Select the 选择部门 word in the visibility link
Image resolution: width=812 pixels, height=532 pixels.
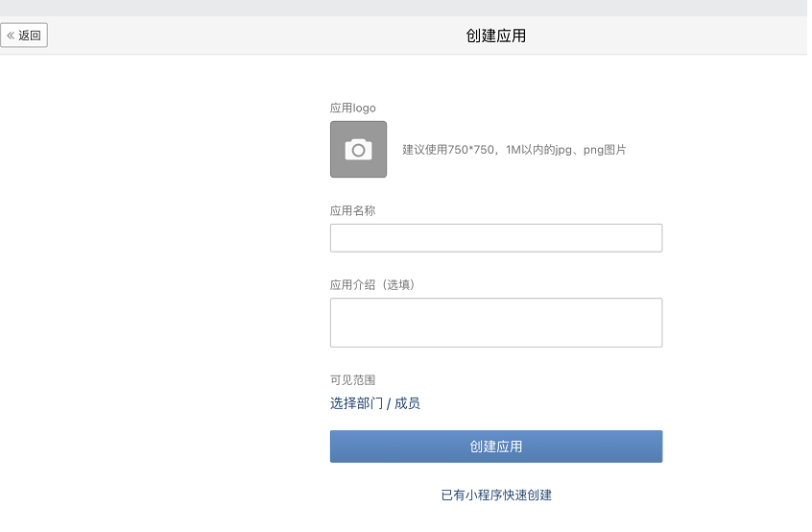[356, 403]
